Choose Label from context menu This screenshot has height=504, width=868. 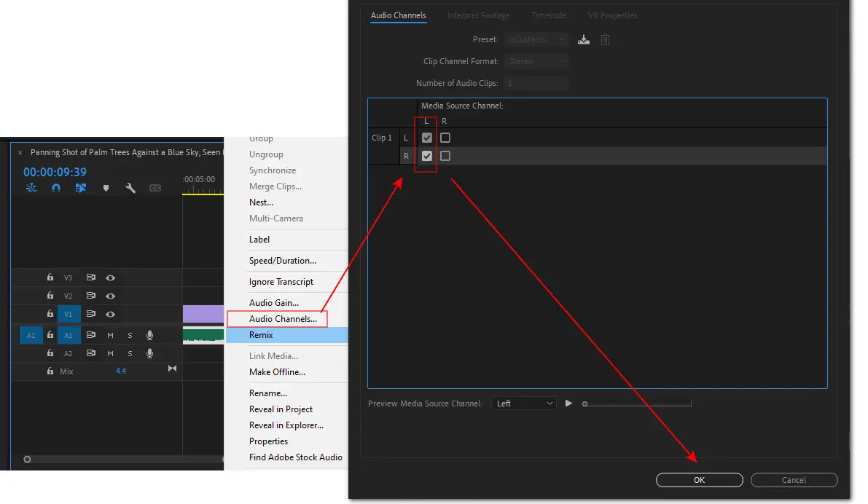point(259,240)
